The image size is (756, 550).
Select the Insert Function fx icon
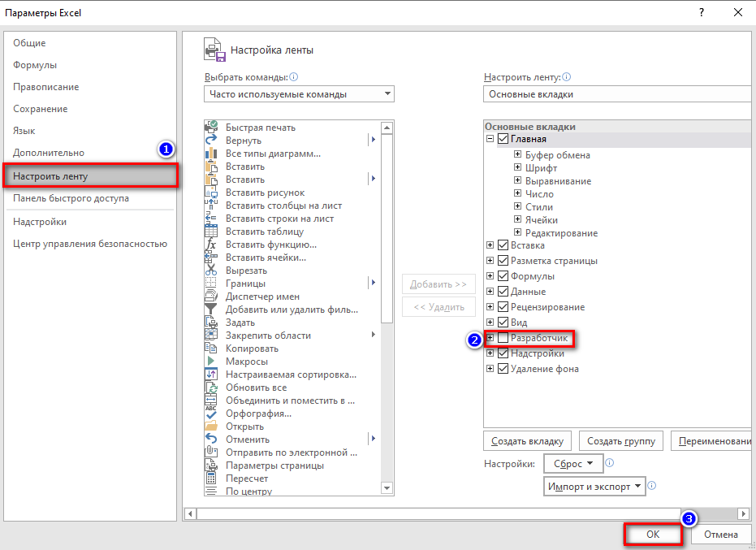(211, 245)
